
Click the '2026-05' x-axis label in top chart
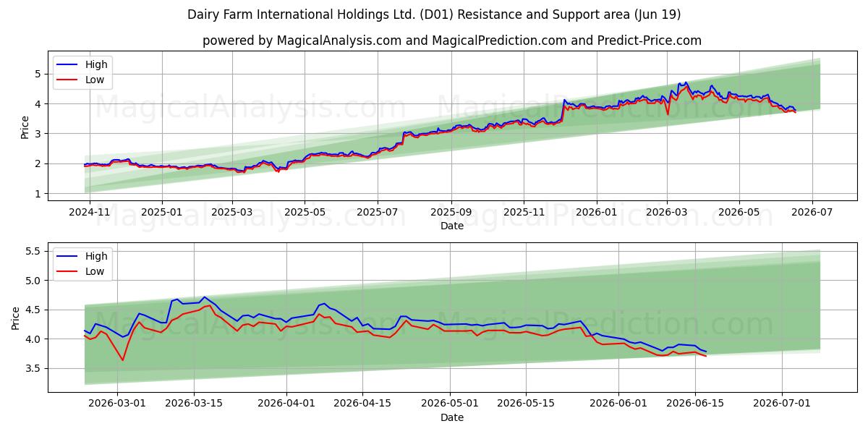(739, 213)
